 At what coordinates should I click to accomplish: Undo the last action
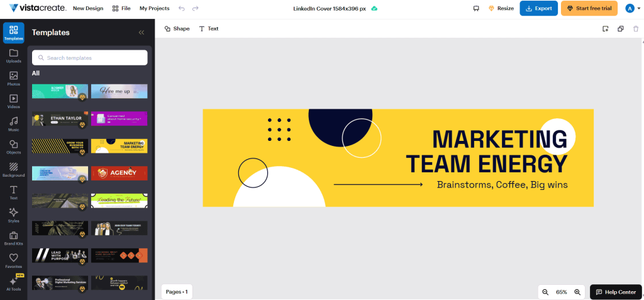coord(182,8)
